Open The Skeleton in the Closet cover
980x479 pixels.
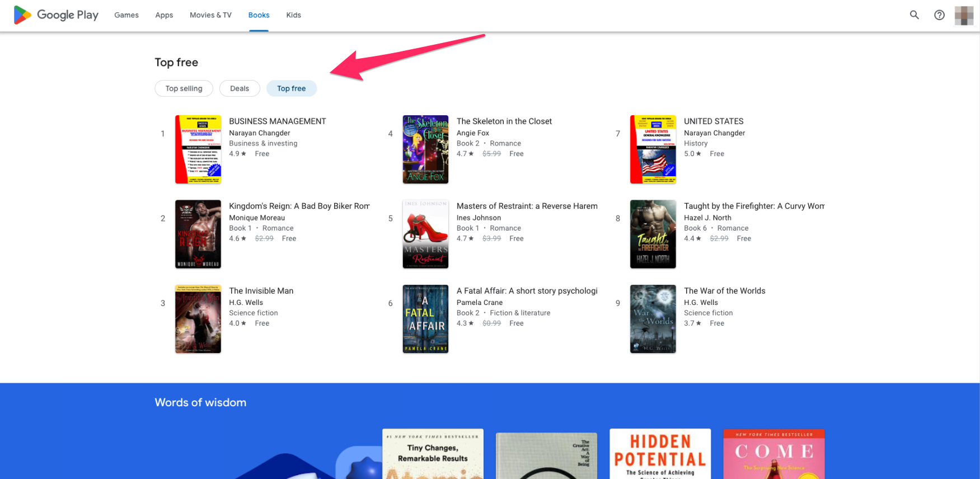coord(425,149)
